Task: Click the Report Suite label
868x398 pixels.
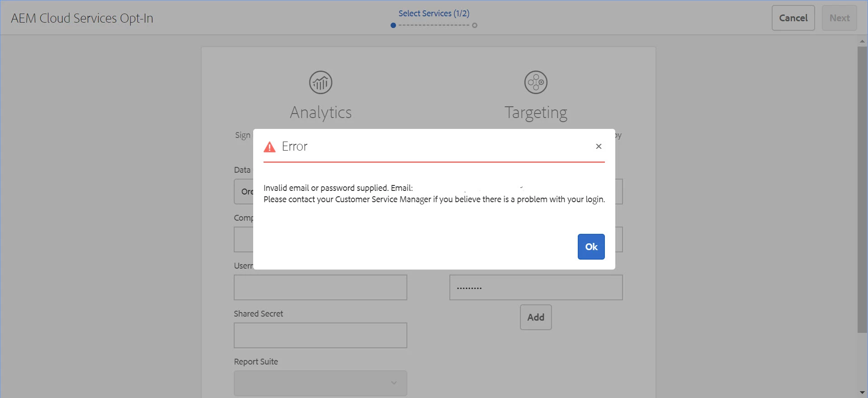Action: (x=256, y=361)
